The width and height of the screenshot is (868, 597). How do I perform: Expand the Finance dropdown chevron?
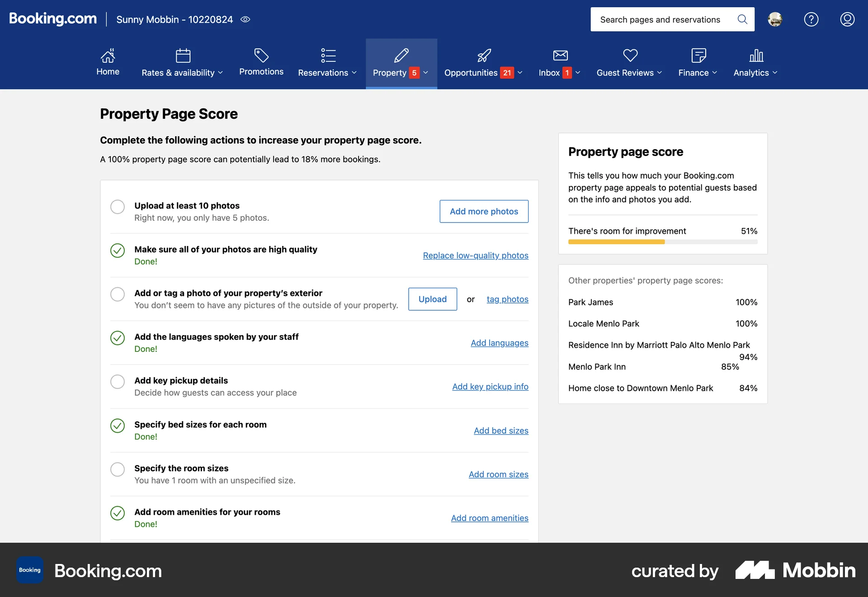coord(715,73)
